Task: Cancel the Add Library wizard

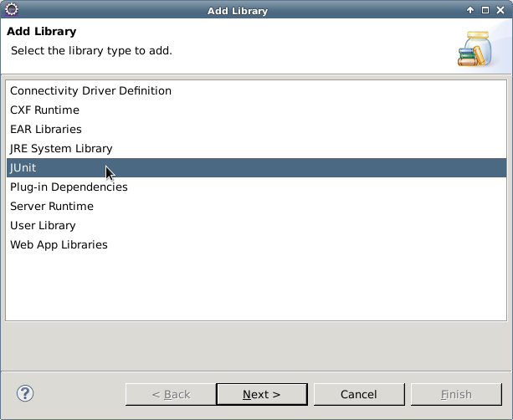Action: [x=359, y=395]
